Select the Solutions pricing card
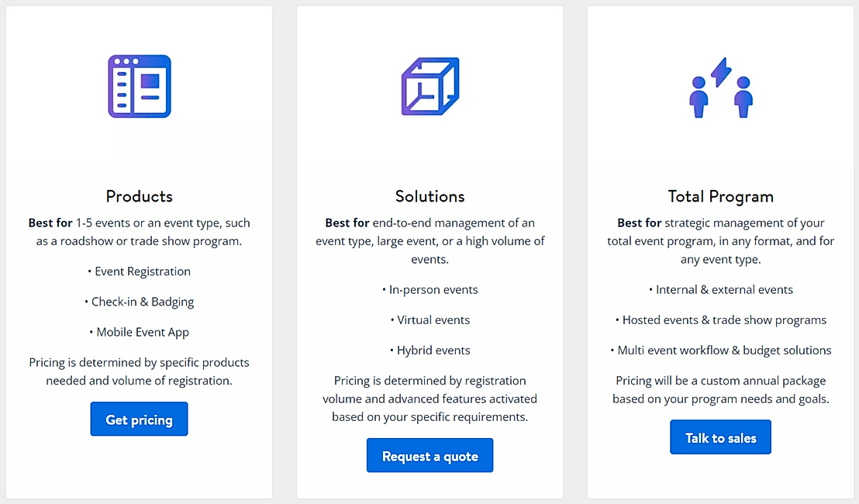 point(429,252)
